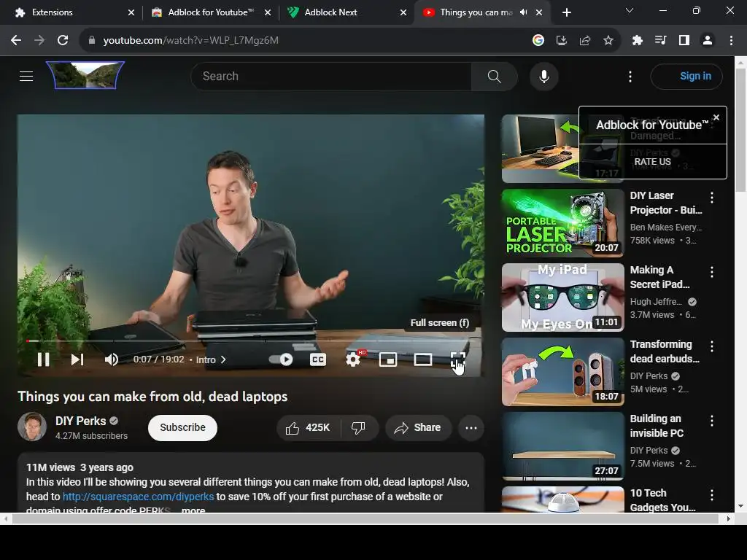Install app icon in address bar
The width and height of the screenshot is (747, 560).
point(561,41)
